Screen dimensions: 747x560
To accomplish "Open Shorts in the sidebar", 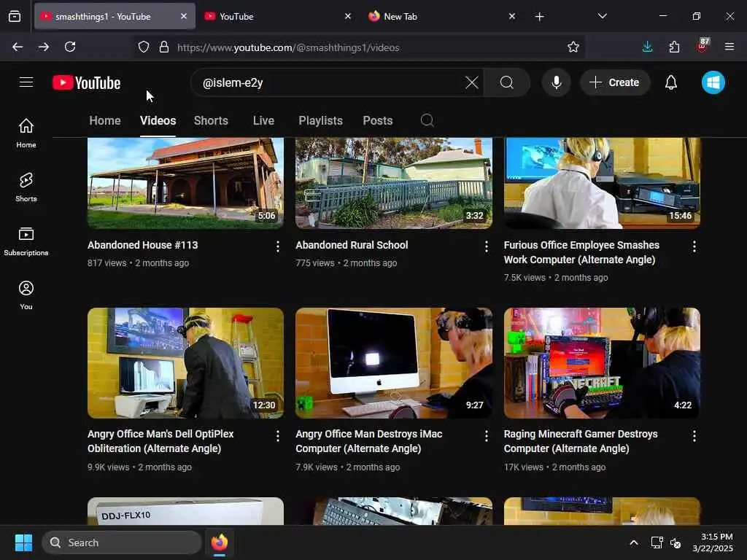I will [26, 187].
